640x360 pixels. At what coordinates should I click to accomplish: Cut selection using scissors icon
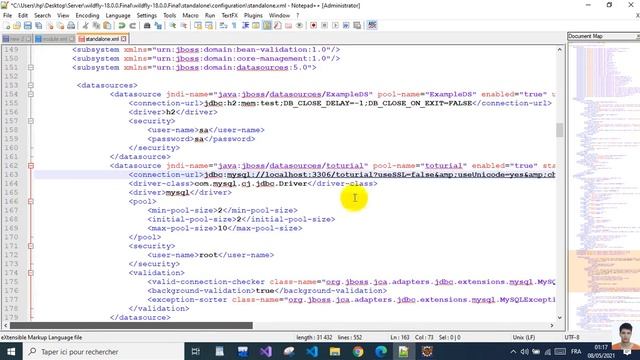point(85,25)
